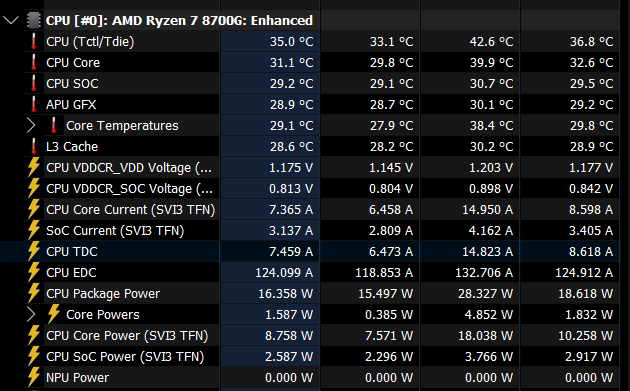Click the lightning icon for NPU Power

(34, 377)
